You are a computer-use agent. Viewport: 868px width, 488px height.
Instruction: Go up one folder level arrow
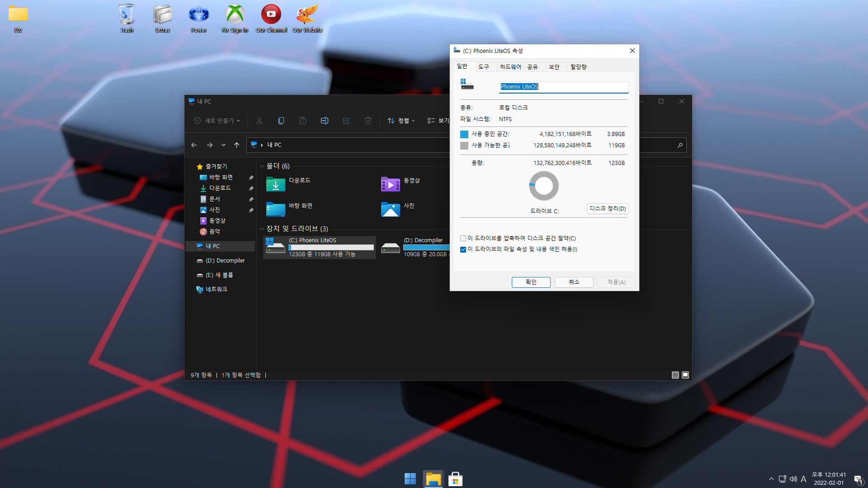click(x=236, y=145)
